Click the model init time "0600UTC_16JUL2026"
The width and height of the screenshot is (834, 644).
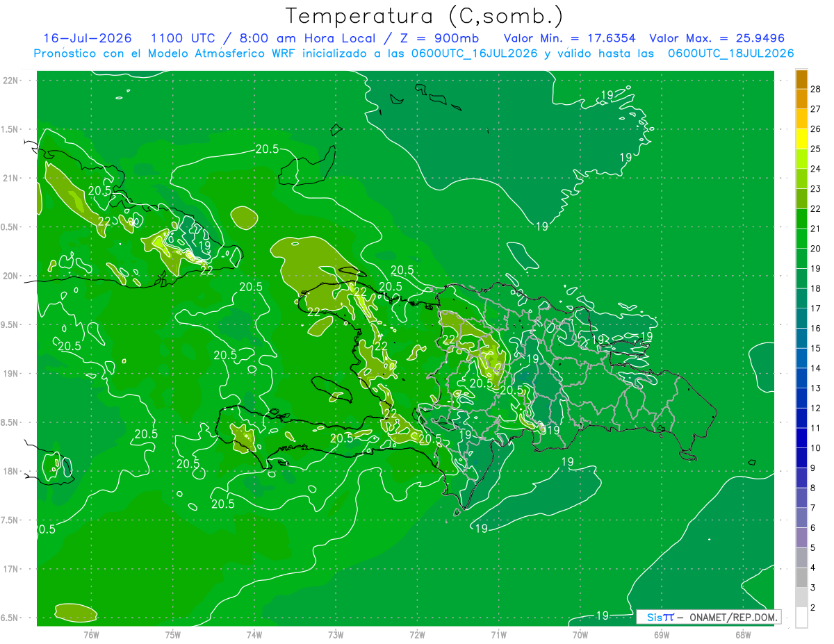click(x=475, y=53)
